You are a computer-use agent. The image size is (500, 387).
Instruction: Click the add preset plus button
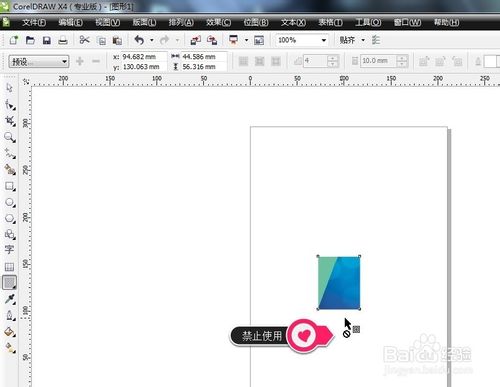(80, 61)
